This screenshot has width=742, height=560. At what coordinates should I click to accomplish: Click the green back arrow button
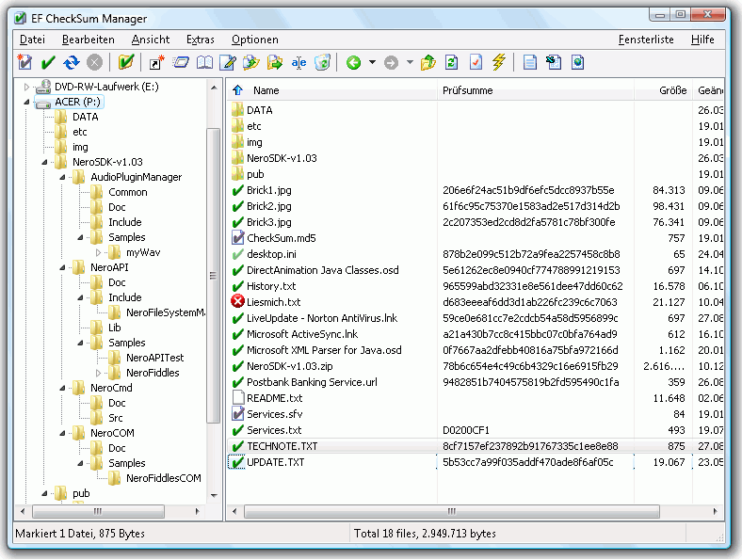click(x=354, y=62)
